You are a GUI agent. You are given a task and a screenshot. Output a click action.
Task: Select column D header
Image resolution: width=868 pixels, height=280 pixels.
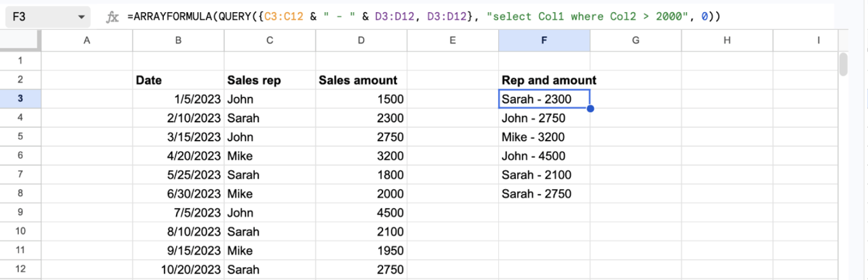coord(362,40)
